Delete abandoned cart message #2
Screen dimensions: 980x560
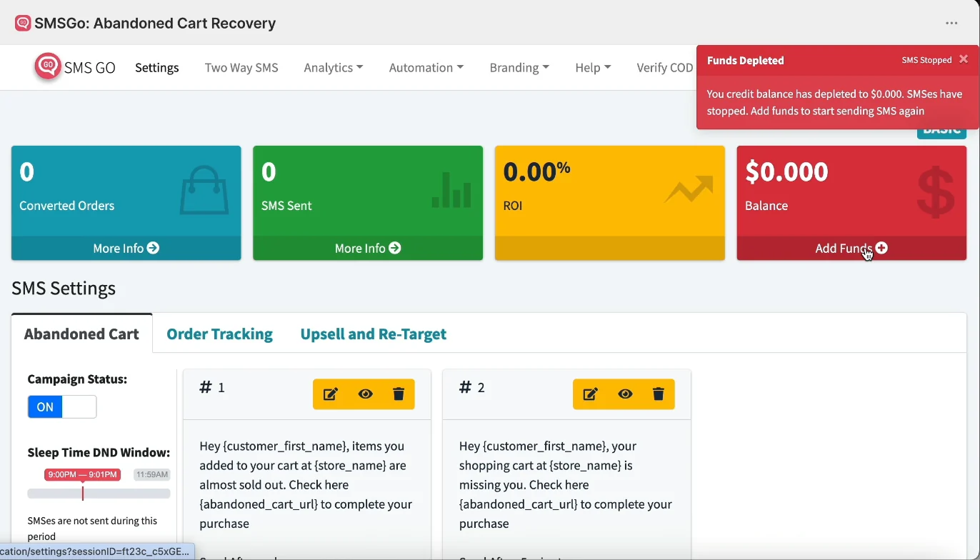[x=659, y=394]
